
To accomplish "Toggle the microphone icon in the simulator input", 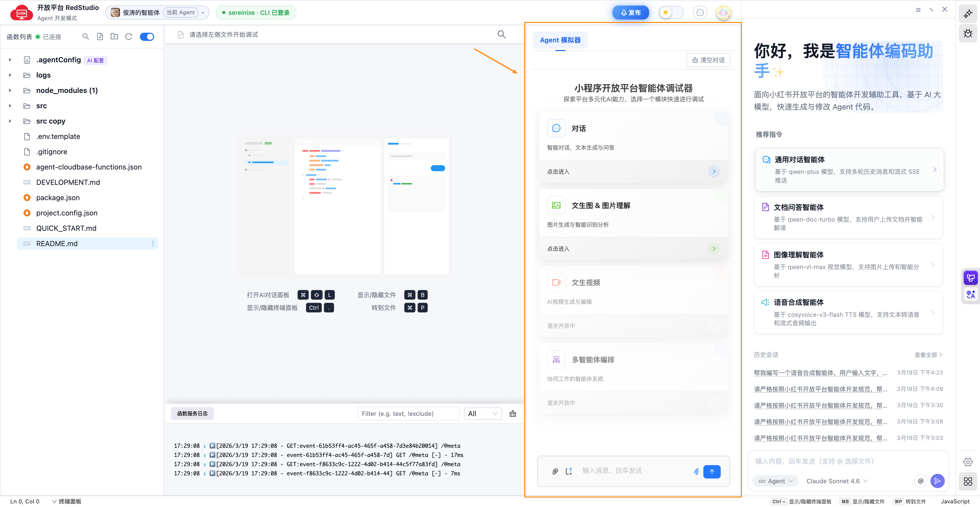I will pyautogui.click(x=696, y=472).
